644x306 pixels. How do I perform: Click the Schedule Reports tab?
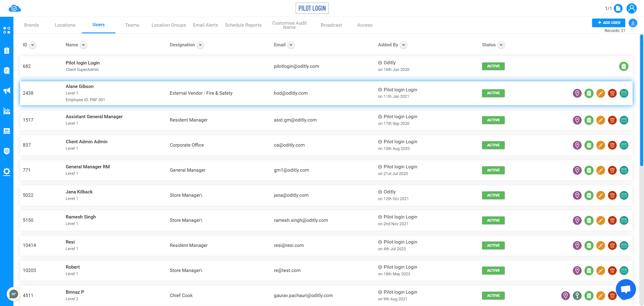tap(243, 25)
